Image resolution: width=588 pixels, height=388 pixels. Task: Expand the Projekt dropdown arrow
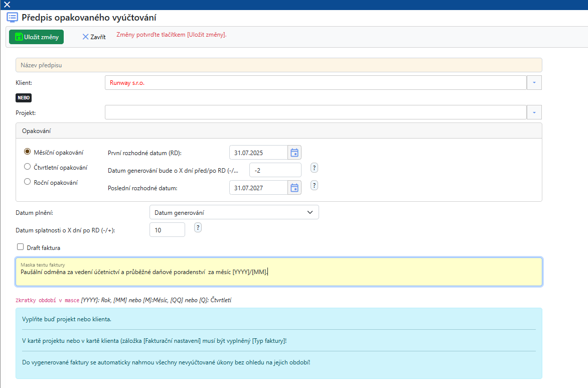pos(534,112)
